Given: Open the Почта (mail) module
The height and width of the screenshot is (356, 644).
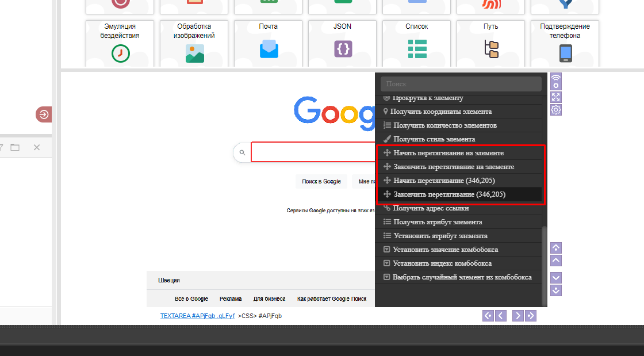Looking at the screenshot, I should pos(269,44).
